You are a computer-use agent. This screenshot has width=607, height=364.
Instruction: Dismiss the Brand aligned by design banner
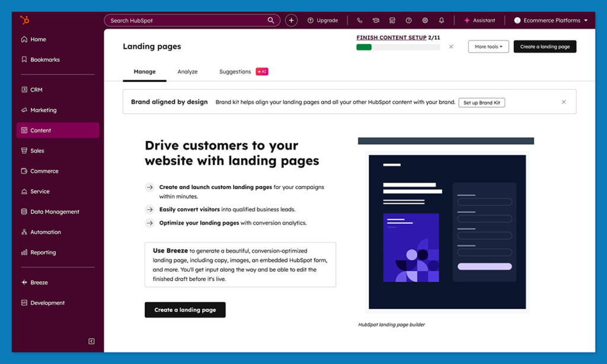click(564, 101)
